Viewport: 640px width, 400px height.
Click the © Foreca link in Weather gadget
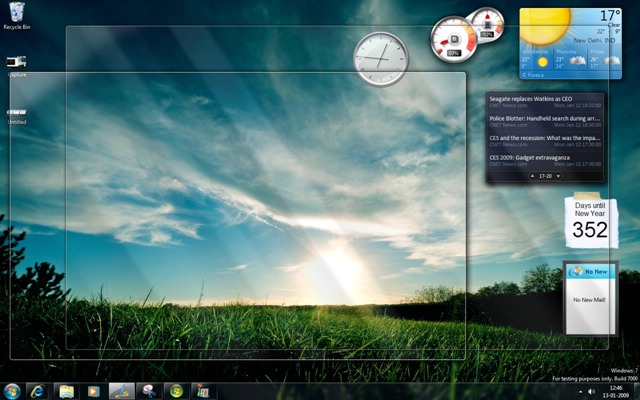[533, 75]
